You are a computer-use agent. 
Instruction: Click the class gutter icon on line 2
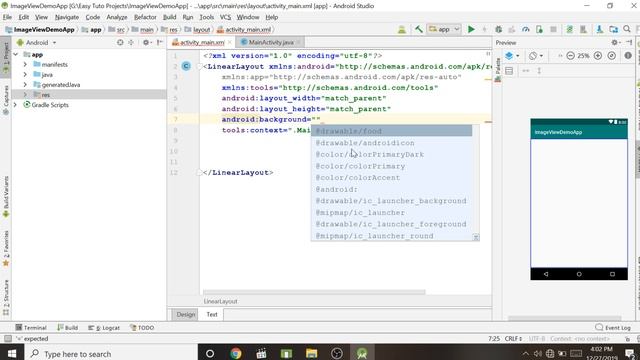pyautogui.click(x=186, y=66)
